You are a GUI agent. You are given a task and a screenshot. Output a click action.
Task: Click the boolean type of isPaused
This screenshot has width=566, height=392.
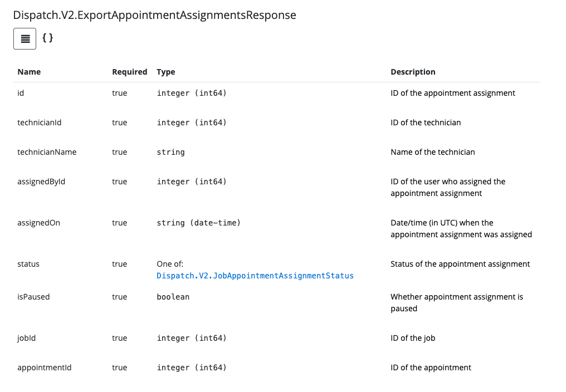pyautogui.click(x=173, y=297)
